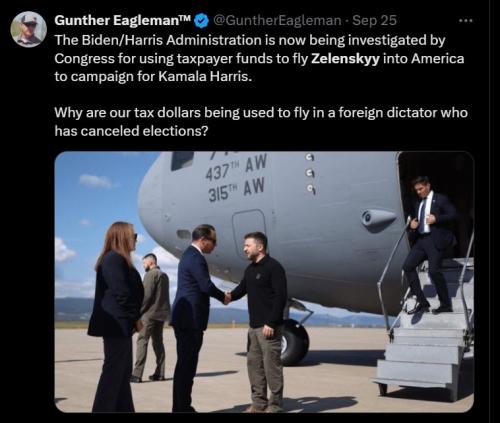Image resolution: width=500 pixels, height=423 pixels.
Task: Click the Gunther Eagleman™ display name
Action: [123, 21]
